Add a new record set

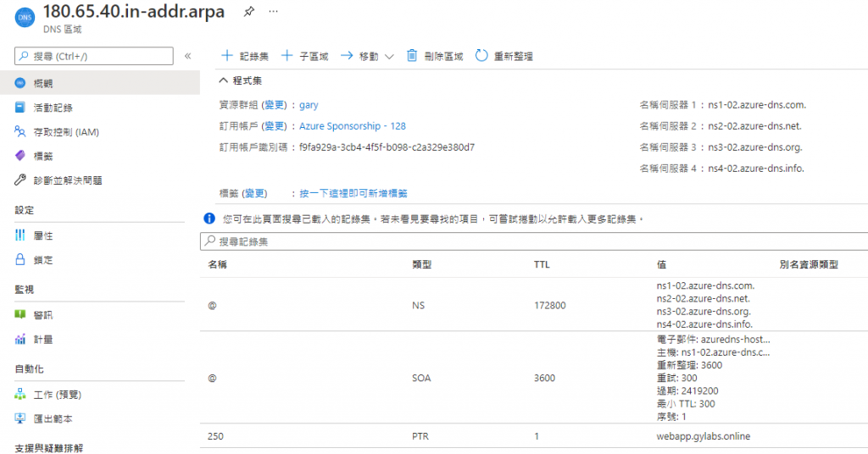coord(245,56)
